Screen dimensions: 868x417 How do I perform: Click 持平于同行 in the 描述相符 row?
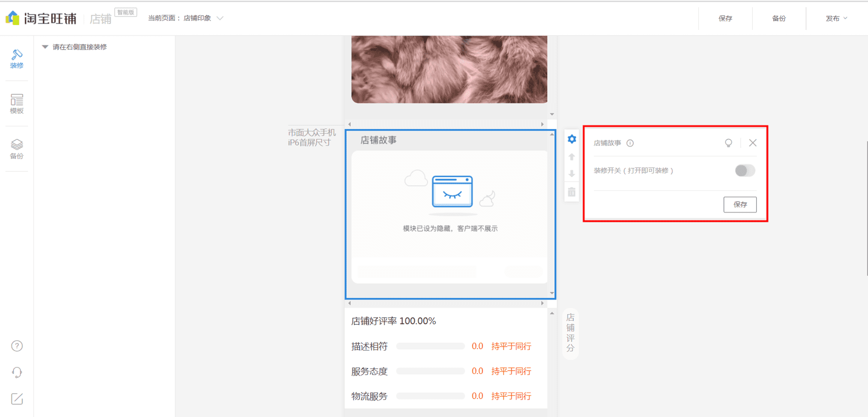point(511,346)
